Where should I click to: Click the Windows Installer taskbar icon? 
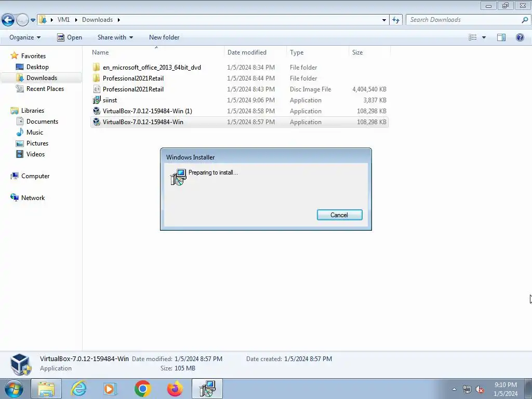[207, 389]
